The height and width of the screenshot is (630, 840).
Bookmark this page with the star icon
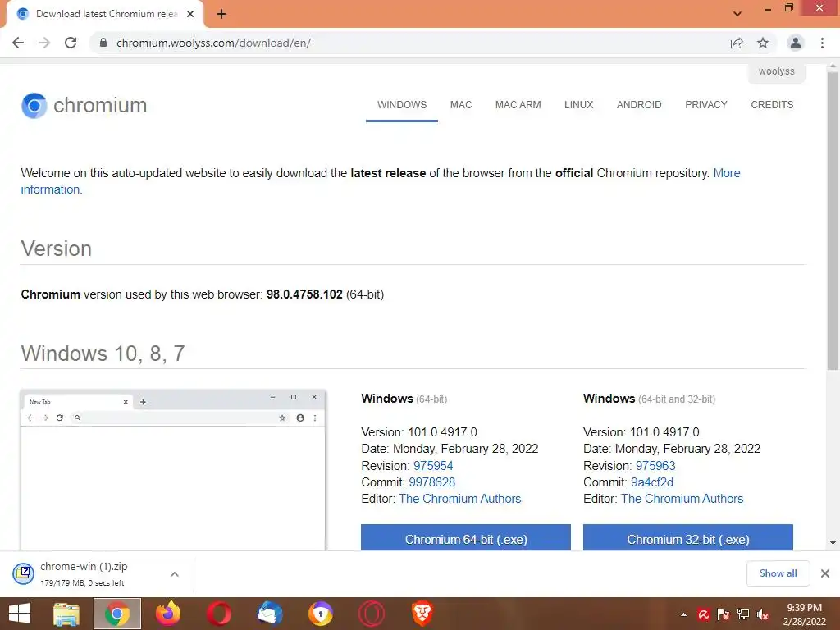pyautogui.click(x=763, y=43)
